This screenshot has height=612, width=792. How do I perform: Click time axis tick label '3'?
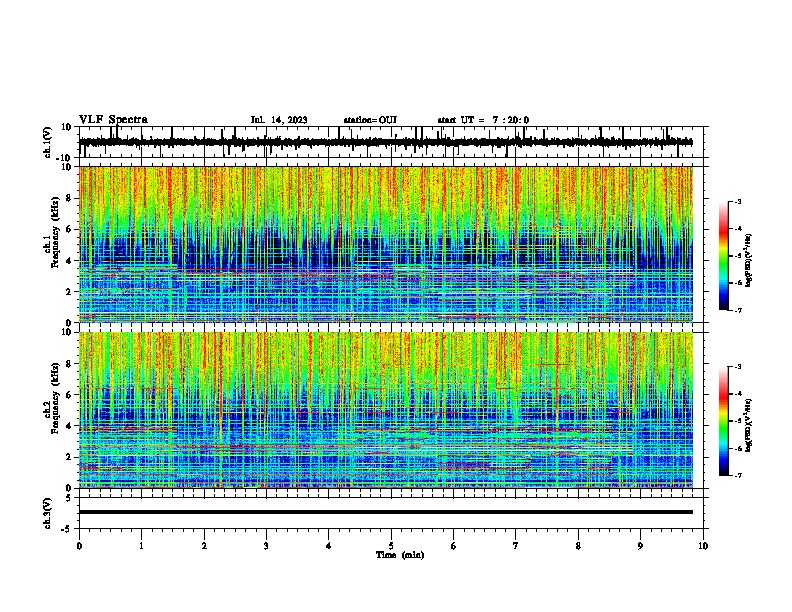(266, 546)
